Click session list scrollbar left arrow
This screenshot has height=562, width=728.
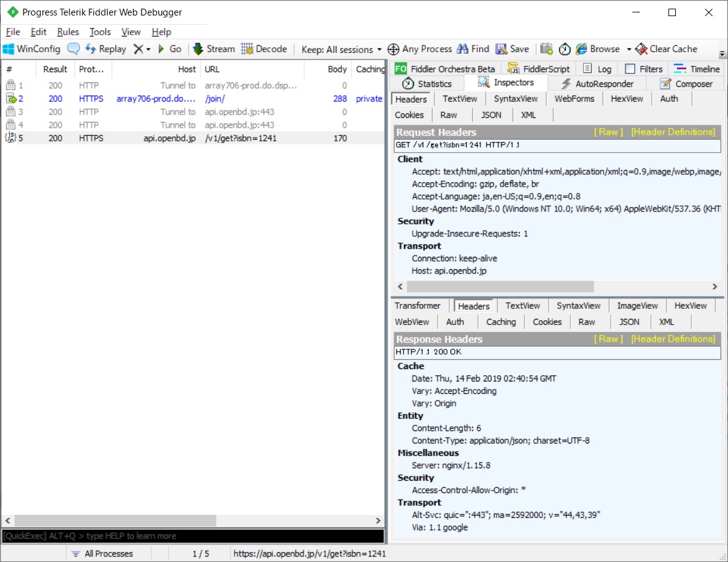(8, 520)
